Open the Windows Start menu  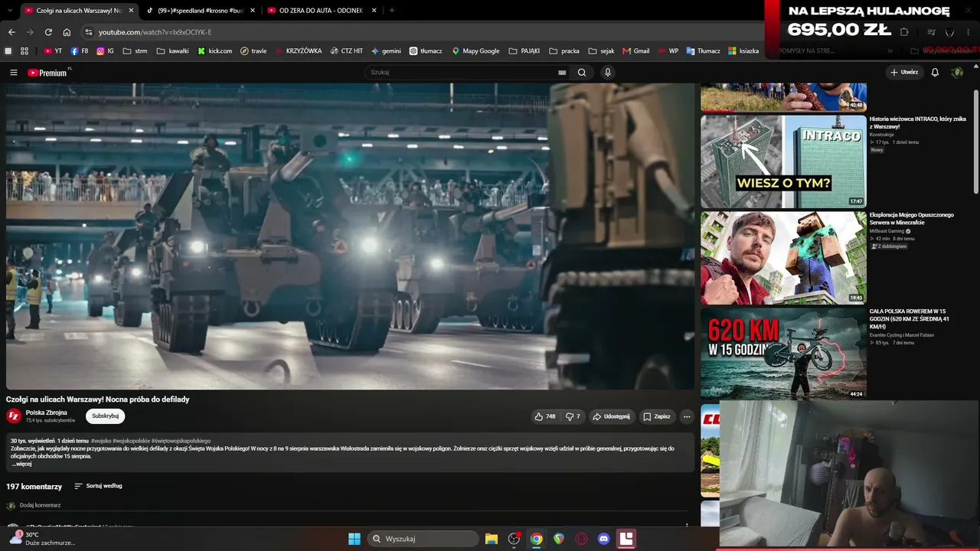pyautogui.click(x=354, y=539)
